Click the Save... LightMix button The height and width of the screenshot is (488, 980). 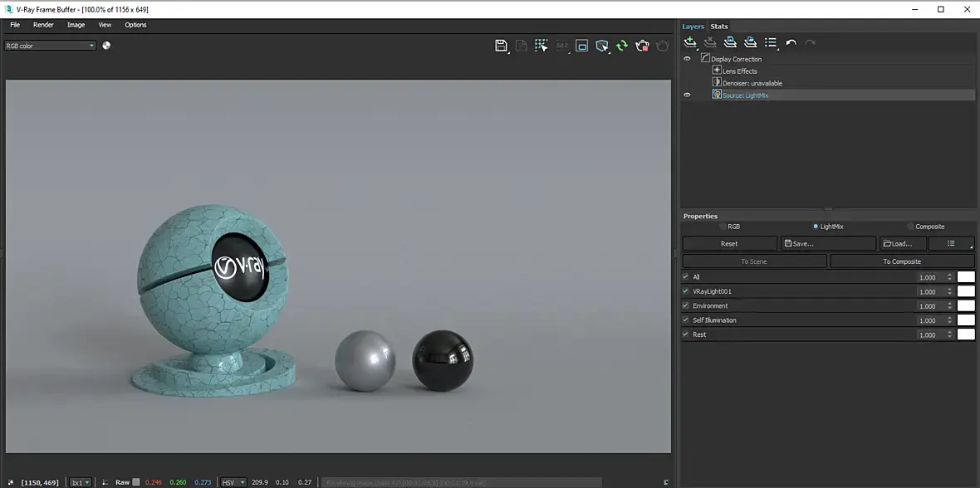click(828, 244)
